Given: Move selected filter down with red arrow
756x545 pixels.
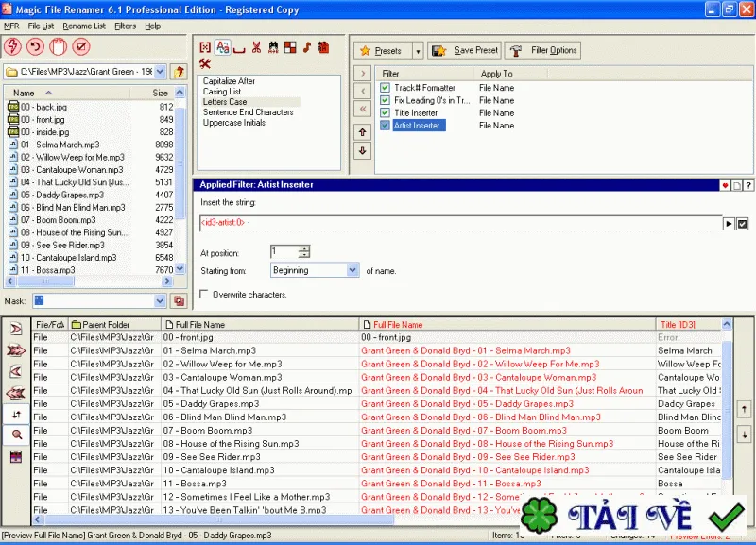Looking at the screenshot, I should click(x=363, y=150).
